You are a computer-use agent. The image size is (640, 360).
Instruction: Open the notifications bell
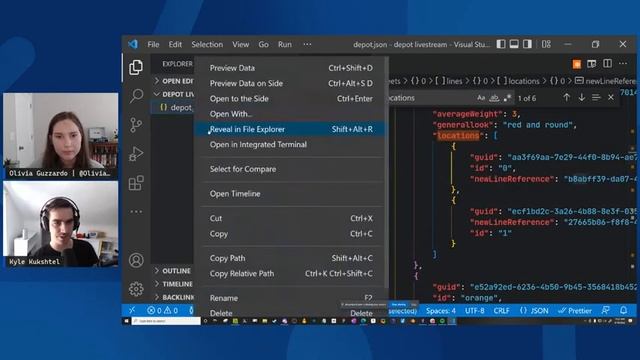tap(623, 310)
